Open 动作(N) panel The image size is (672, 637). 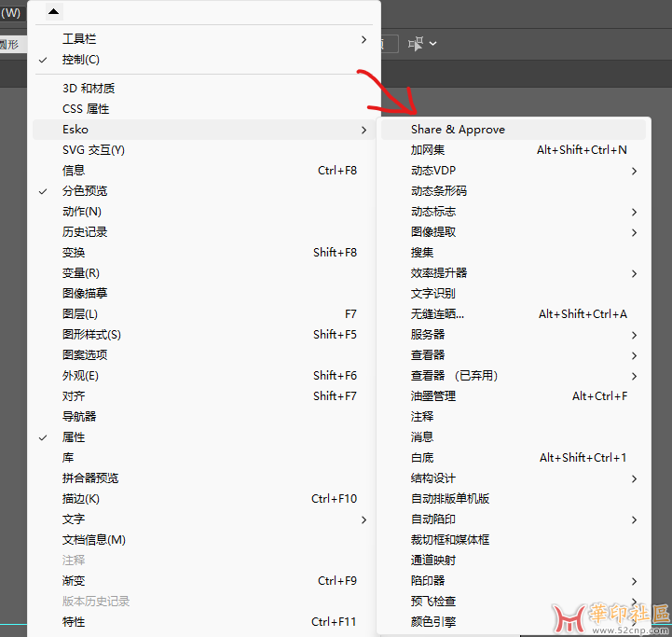[x=204, y=212]
